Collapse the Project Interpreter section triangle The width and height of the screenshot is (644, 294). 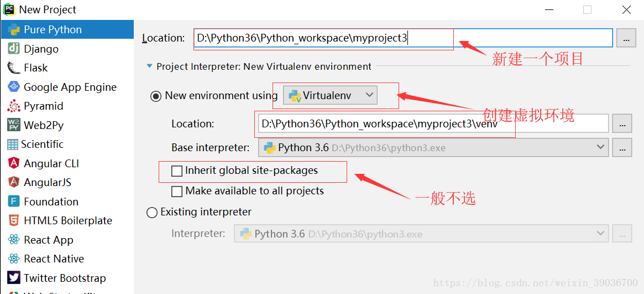coord(149,66)
